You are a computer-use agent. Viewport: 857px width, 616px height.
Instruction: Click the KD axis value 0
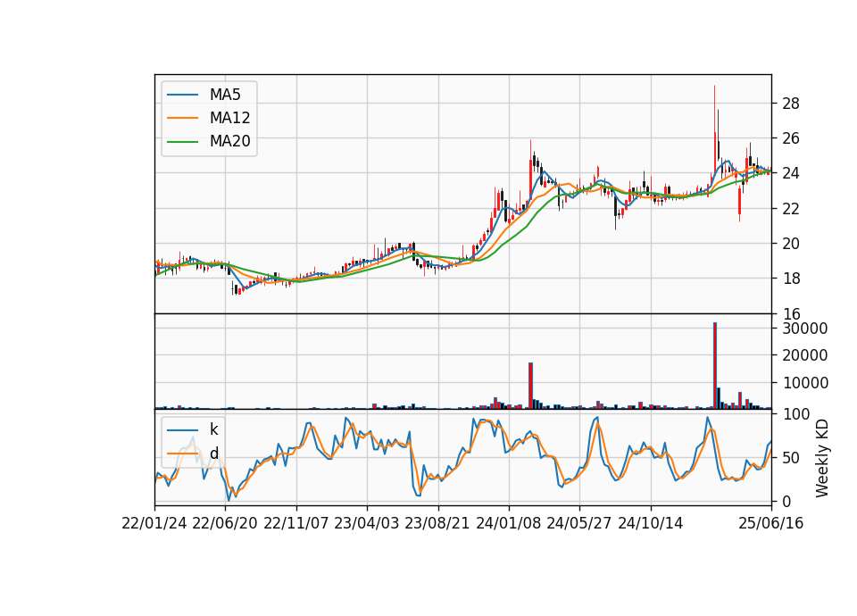point(787,501)
